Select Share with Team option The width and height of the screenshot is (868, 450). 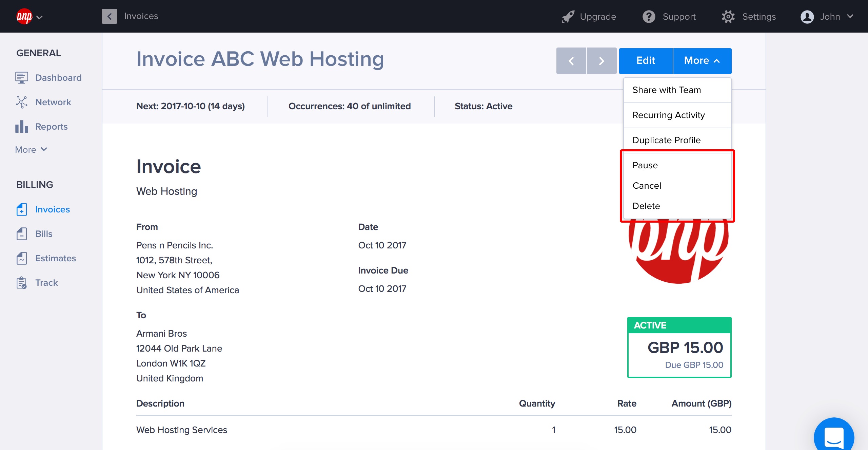pyautogui.click(x=666, y=90)
